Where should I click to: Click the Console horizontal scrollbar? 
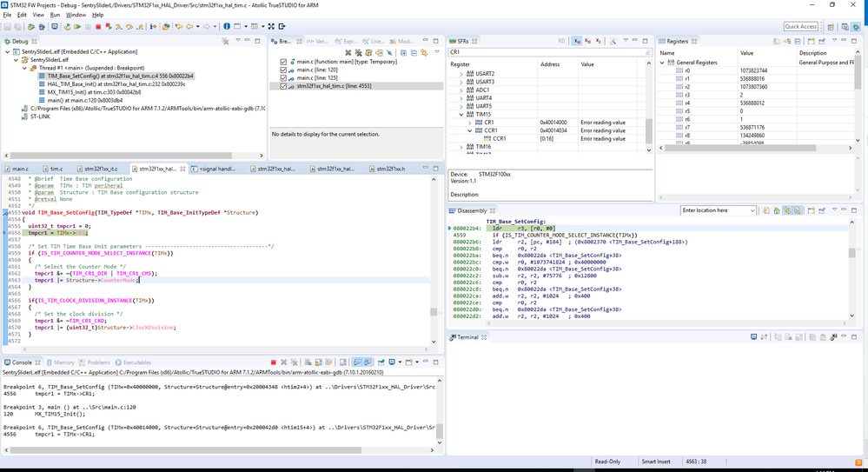[186, 450]
